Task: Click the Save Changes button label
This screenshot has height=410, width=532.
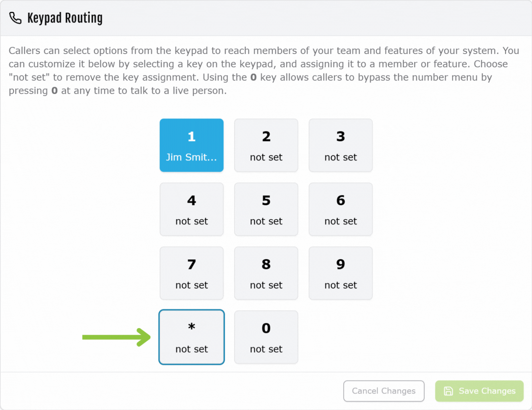Action: point(487,391)
